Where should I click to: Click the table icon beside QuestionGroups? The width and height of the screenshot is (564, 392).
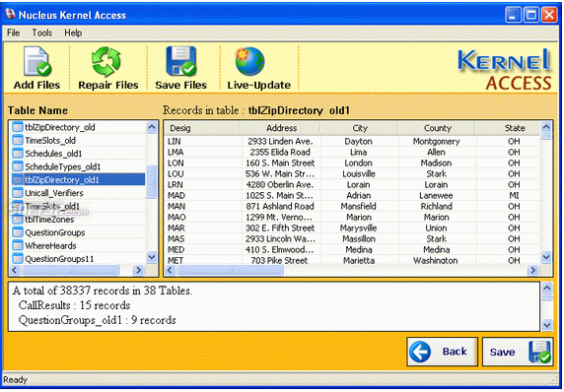point(18,232)
